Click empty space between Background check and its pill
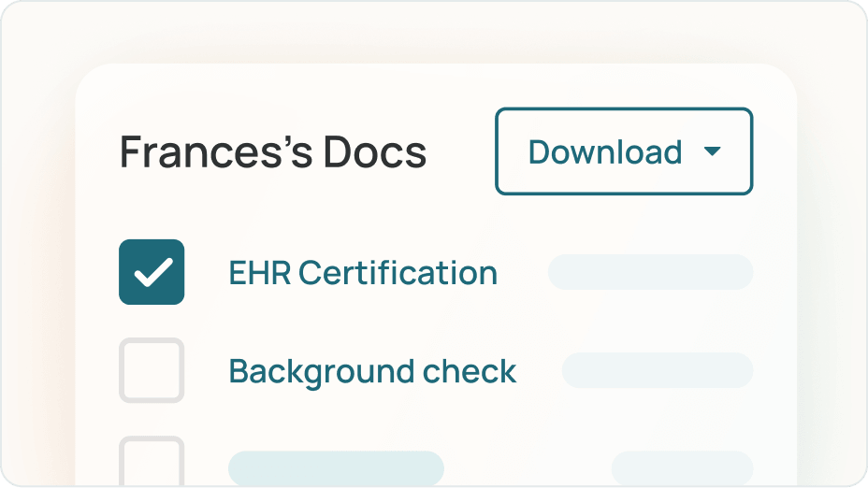 [539, 371]
